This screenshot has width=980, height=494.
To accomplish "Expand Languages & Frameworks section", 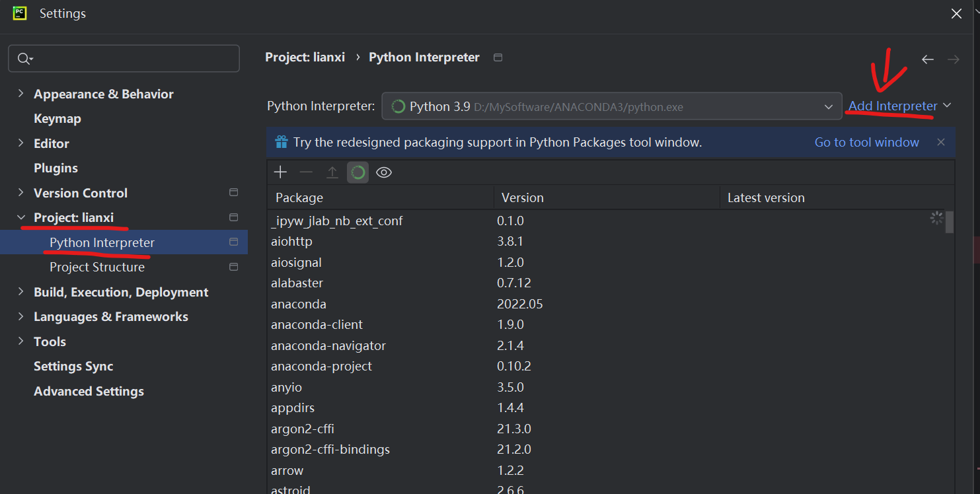I will (x=20, y=316).
